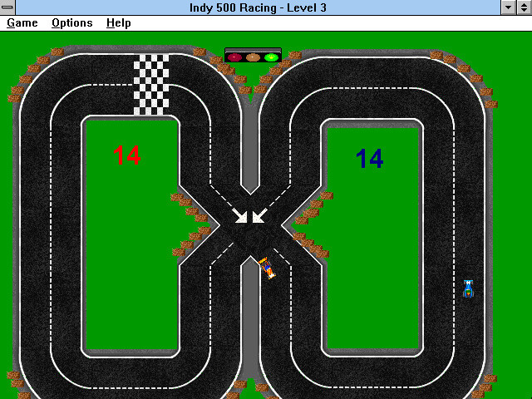Click the red lap counter showing 14
532x399 pixels.
[x=127, y=155]
